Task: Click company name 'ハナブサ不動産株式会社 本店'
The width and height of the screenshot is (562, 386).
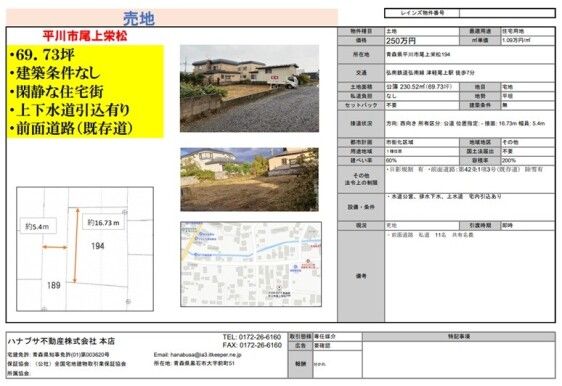Action: [x=61, y=341]
